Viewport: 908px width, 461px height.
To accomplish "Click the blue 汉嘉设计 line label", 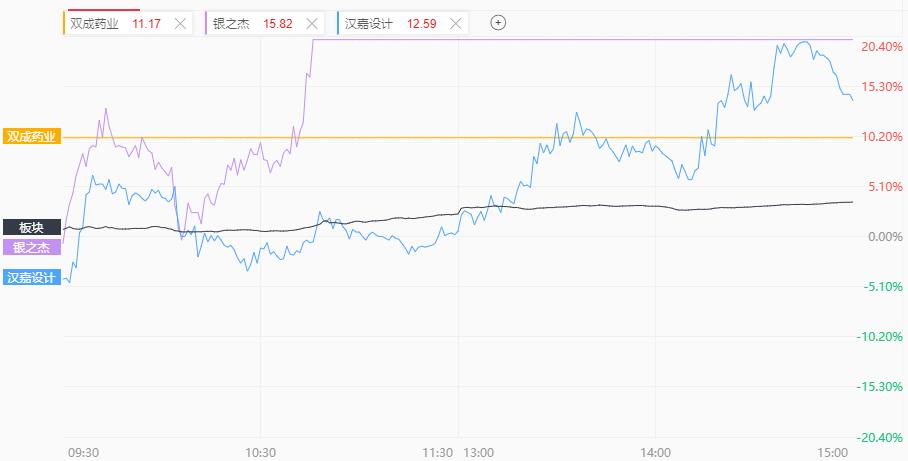I will pos(32,277).
